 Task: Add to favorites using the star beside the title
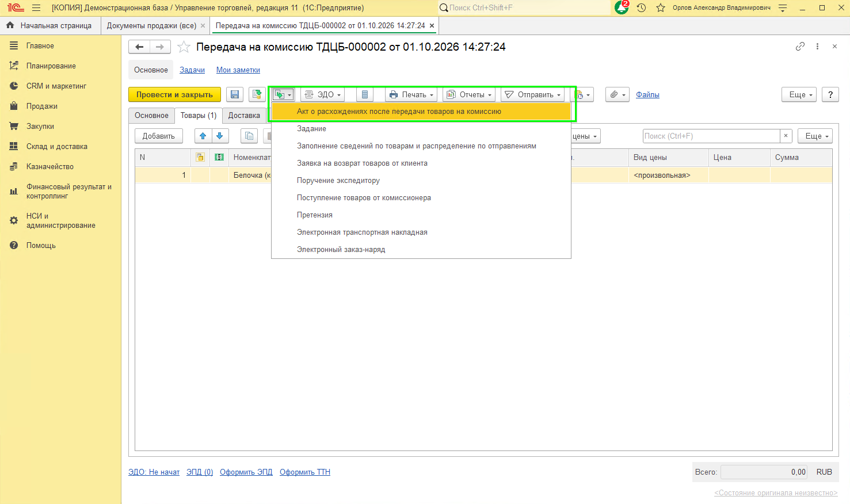point(184,47)
